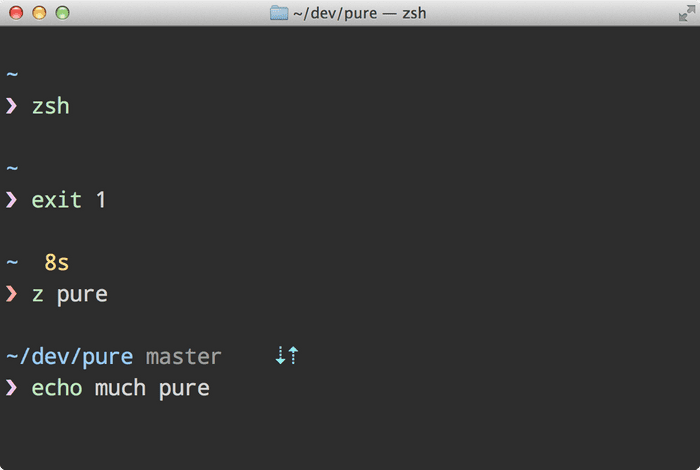The width and height of the screenshot is (700, 470).
Task: Zoom window with the green button
Action: coord(62,13)
